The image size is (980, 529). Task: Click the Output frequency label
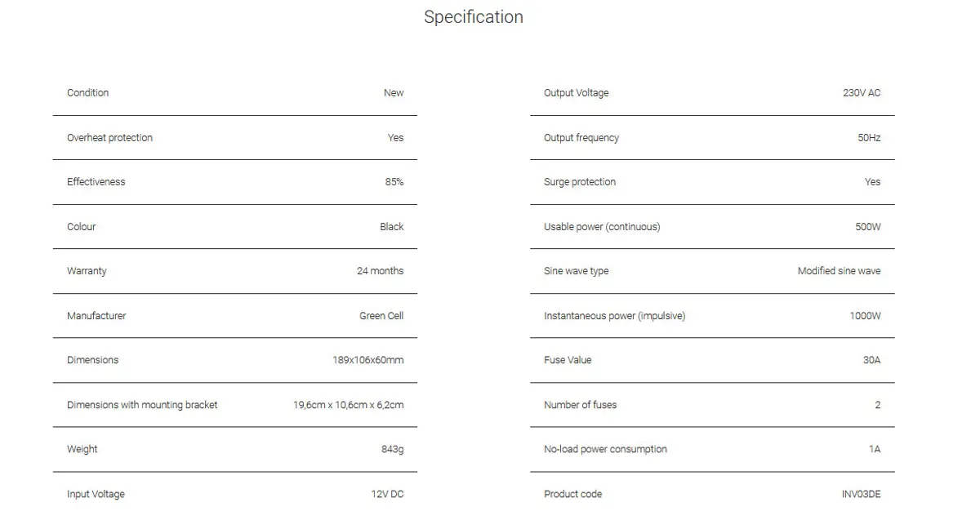(581, 138)
